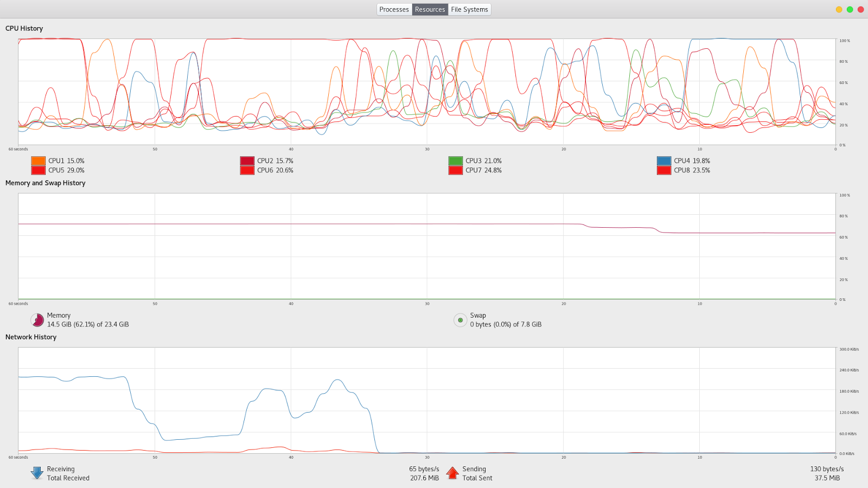Click the Swap circular color icon

460,320
